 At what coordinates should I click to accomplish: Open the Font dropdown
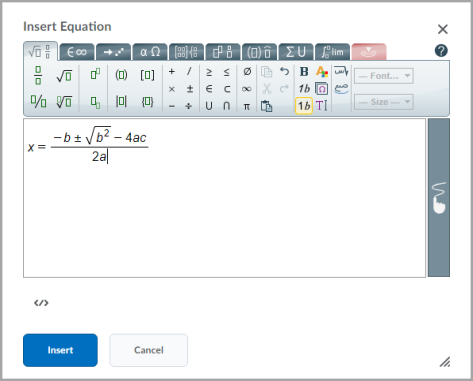pos(384,76)
